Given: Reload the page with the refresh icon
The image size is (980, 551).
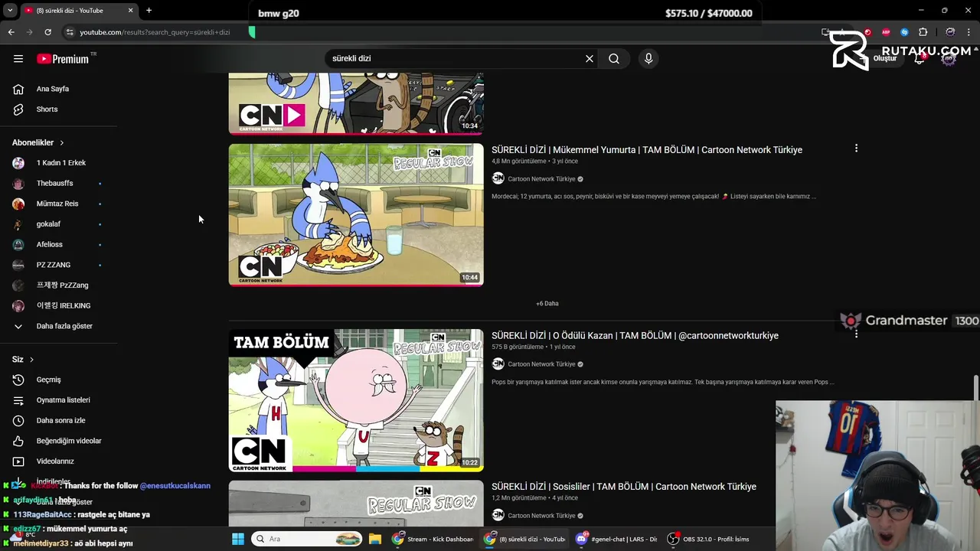Looking at the screenshot, I should [x=47, y=32].
